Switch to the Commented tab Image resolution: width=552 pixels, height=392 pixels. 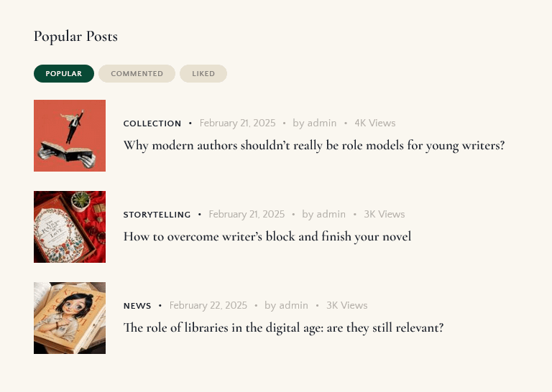137,73
